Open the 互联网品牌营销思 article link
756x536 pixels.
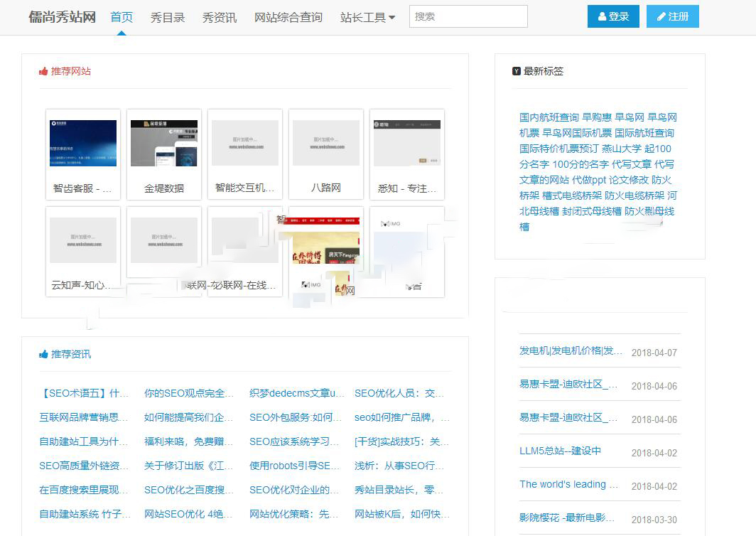pyautogui.click(x=83, y=417)
